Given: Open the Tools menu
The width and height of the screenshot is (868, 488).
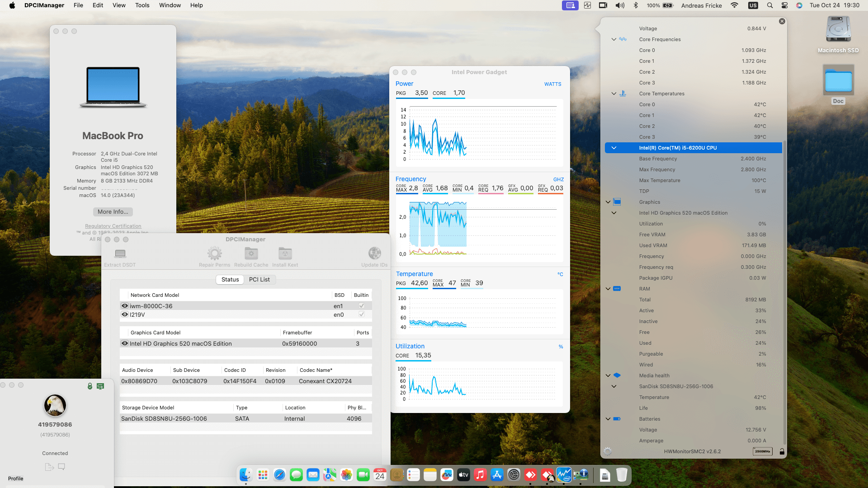Looking at the screenshot, I should click(x=142, y=5).
